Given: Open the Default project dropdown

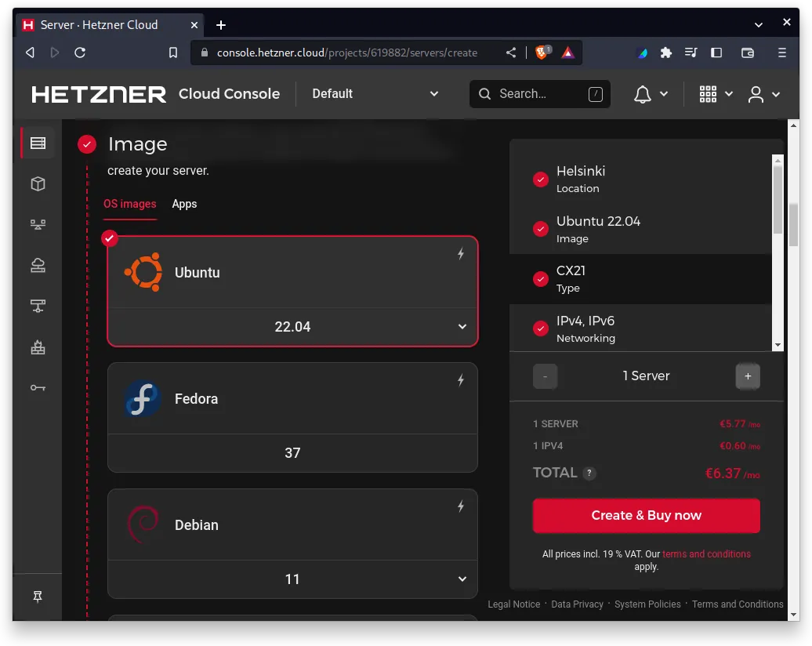Looking at the screenshot, I should (x=375, y=94).
